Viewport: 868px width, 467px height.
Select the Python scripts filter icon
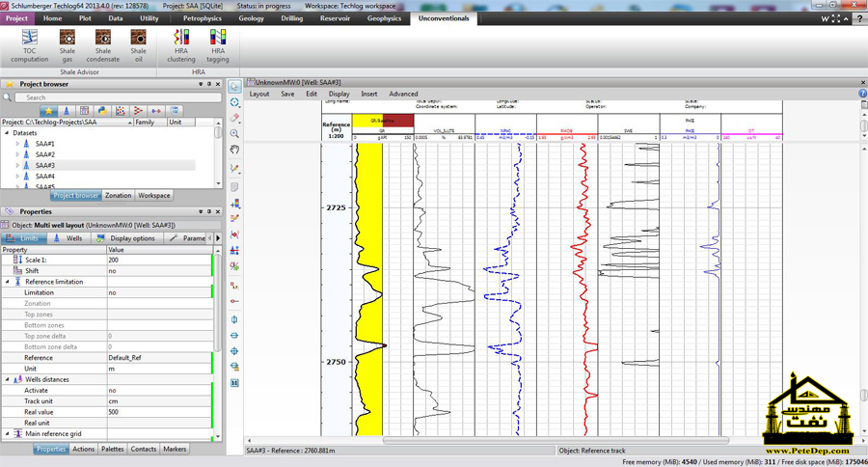coord(102,111)
